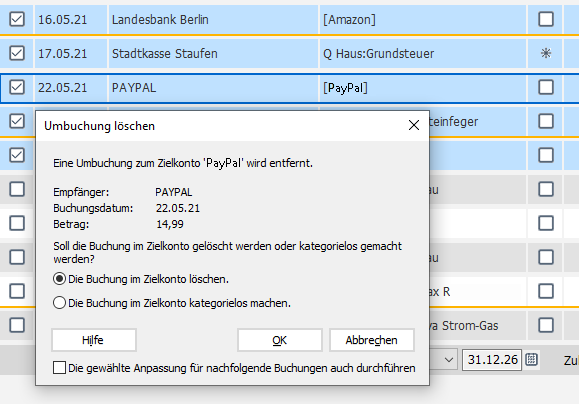The height and width of the screenshot is (404, 579).
Task: Uncheck the Stadtkasse Staufen row checkbox
Action: [x=17, y=53]
